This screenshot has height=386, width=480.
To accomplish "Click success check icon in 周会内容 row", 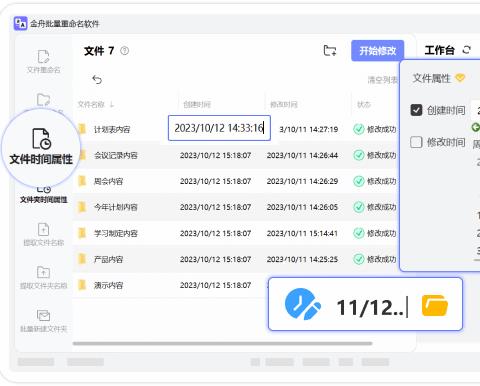I will 359,181.
